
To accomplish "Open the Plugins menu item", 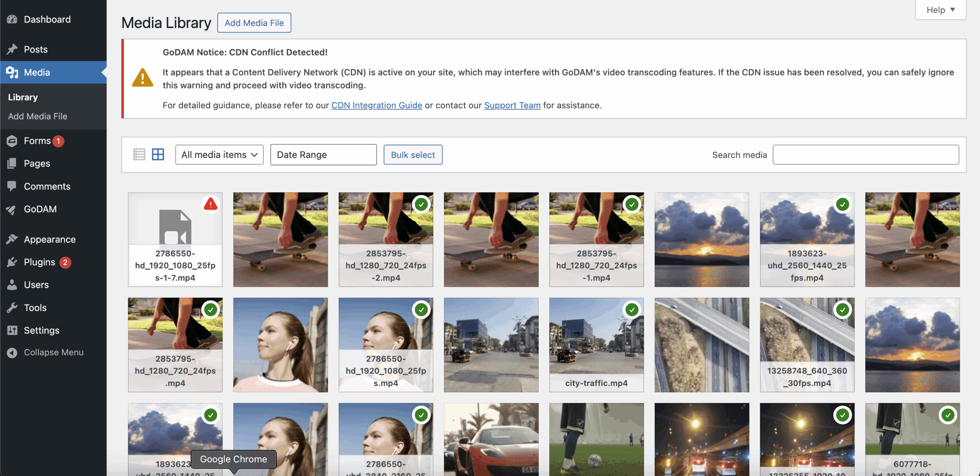I will tap(39, 262).
